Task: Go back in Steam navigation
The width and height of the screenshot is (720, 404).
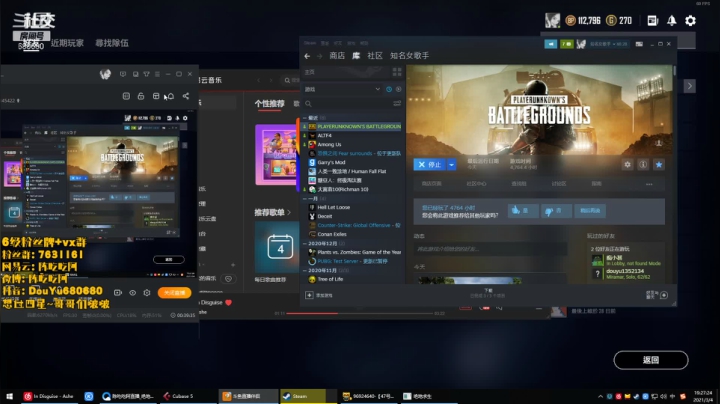Action: point(307,56)
